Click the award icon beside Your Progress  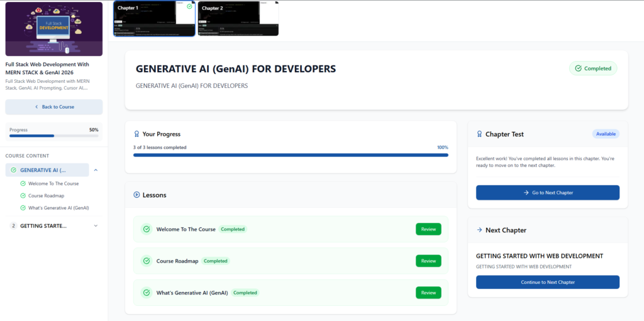(136, 134)
